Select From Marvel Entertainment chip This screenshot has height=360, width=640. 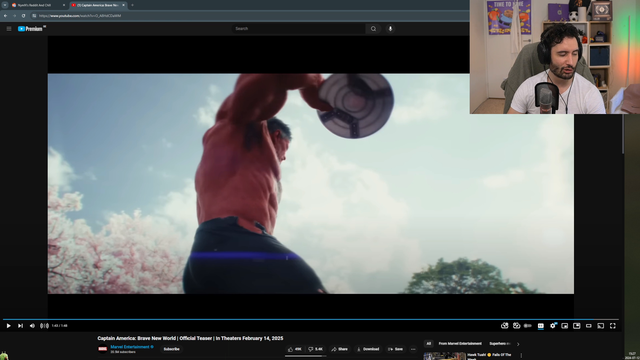(x=460, y=344)
